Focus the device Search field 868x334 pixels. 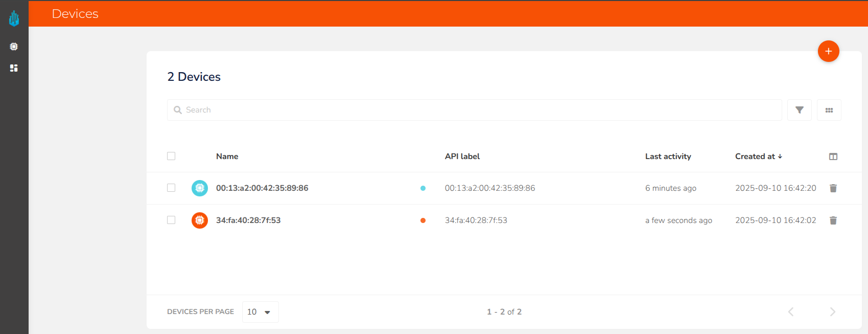coord(474,110)
